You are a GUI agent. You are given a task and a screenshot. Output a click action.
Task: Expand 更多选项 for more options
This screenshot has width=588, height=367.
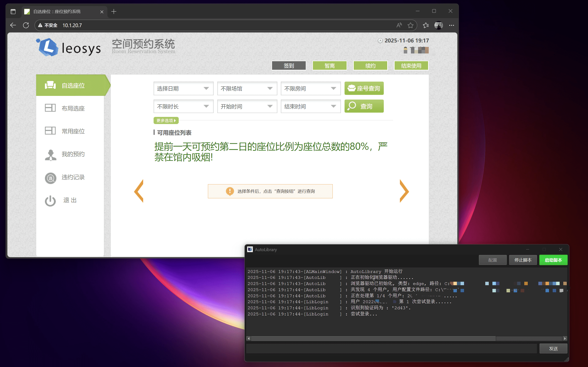tap(166, 120)
